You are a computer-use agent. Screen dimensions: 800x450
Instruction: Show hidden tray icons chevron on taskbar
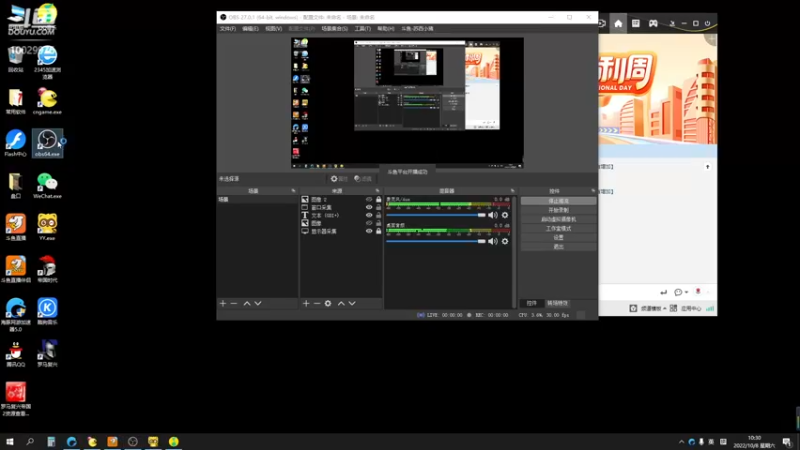pos(682,442)
